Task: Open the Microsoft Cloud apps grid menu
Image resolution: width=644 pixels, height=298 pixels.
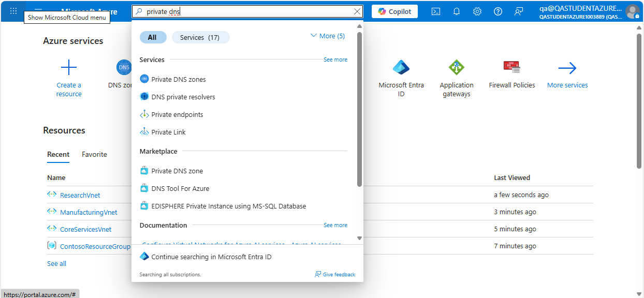Action: click(13, 11)
